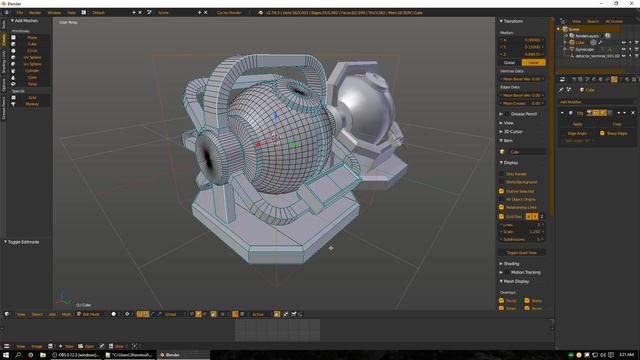Adjust the grid Scale field
The height and width of the screenshot is (360, 640).
[x=522, y=232]
